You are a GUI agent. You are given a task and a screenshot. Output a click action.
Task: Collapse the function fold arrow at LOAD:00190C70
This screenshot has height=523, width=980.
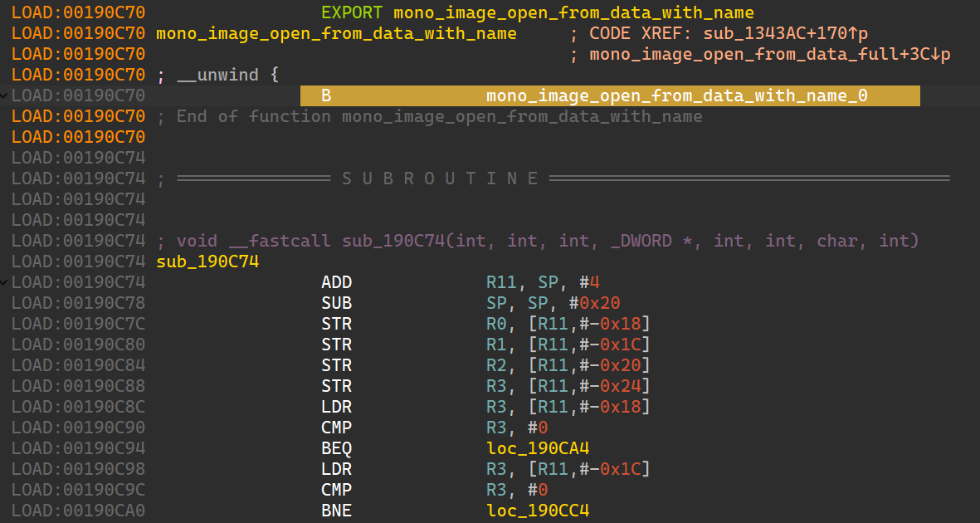pos(6,95)
